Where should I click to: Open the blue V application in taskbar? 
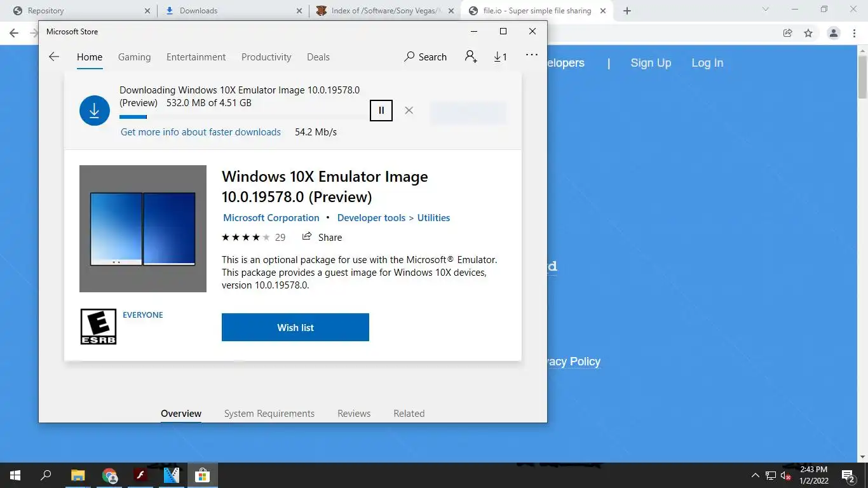[172, 475]
